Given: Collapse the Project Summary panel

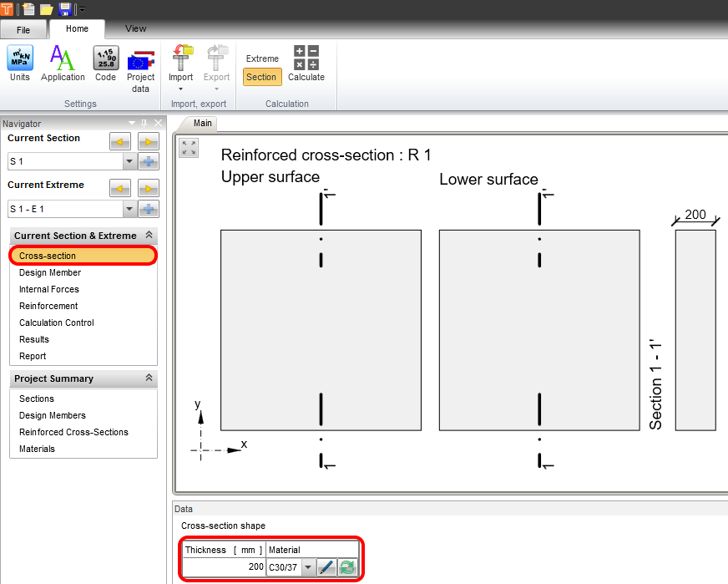Looking at the screenshot, I should [x=149, y=378].
